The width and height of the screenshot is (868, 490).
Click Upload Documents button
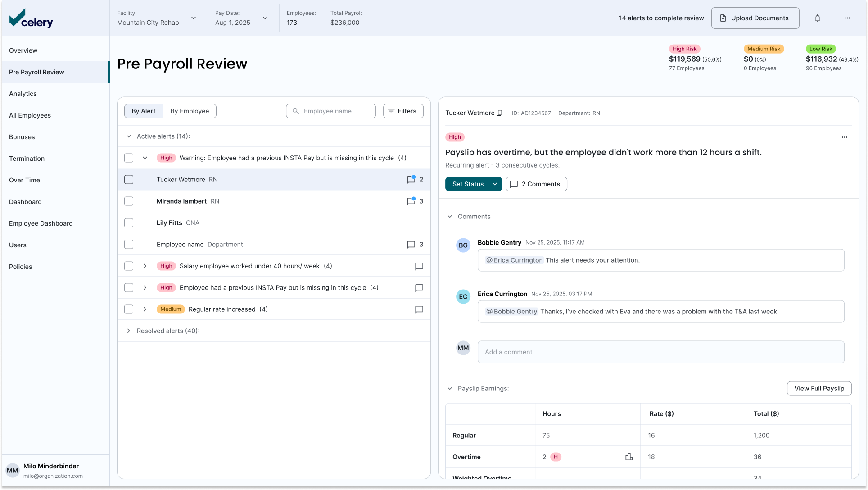[x=755, y=18]
